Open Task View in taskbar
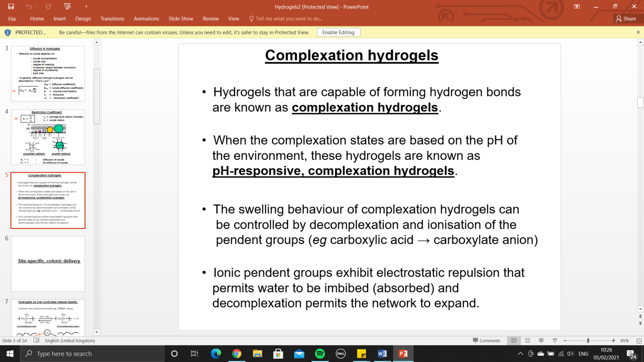This screenshot has width=644, height=362. (195, 354)
